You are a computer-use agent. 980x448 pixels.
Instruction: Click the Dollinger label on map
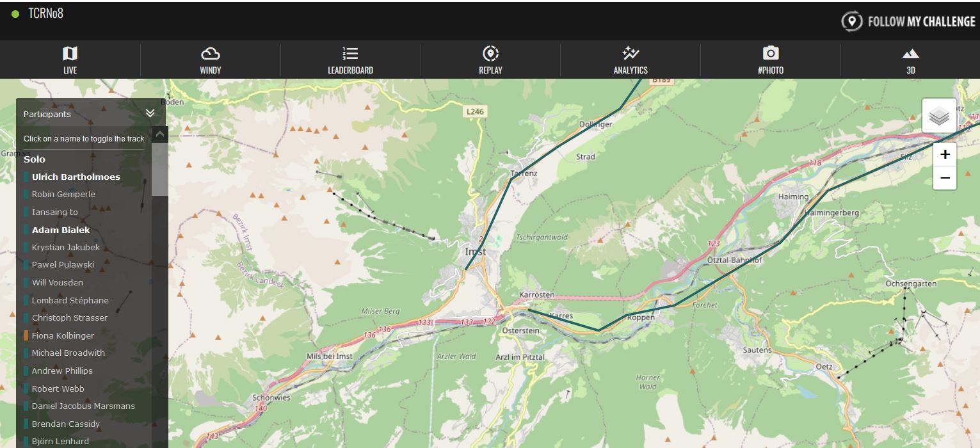click(596, 124)
